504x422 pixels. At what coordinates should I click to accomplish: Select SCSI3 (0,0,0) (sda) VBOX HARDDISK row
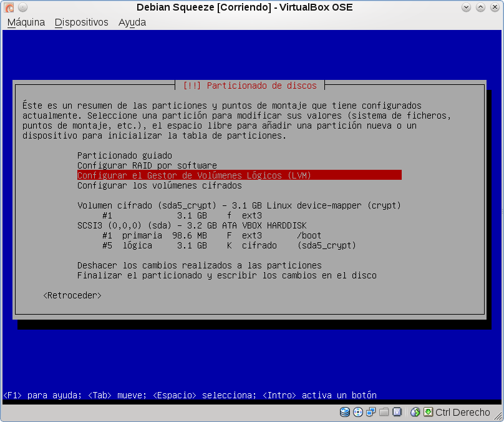click(x=192, y=225)
